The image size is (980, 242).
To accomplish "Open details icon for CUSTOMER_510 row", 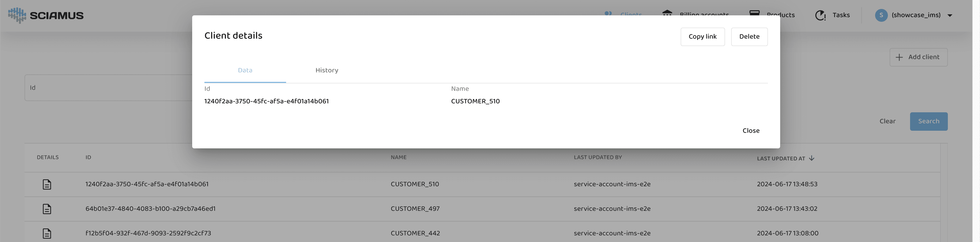I will [47, 184].
